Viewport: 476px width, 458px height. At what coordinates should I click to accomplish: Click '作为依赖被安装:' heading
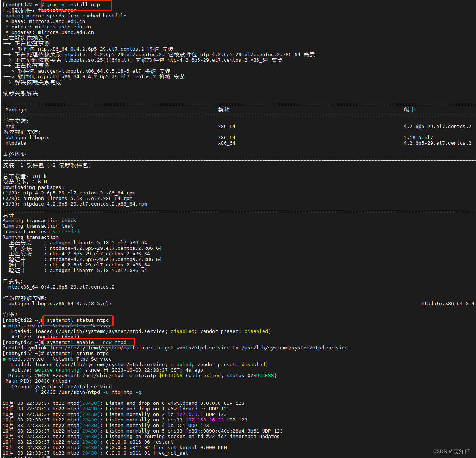click(x=25, y=298)
